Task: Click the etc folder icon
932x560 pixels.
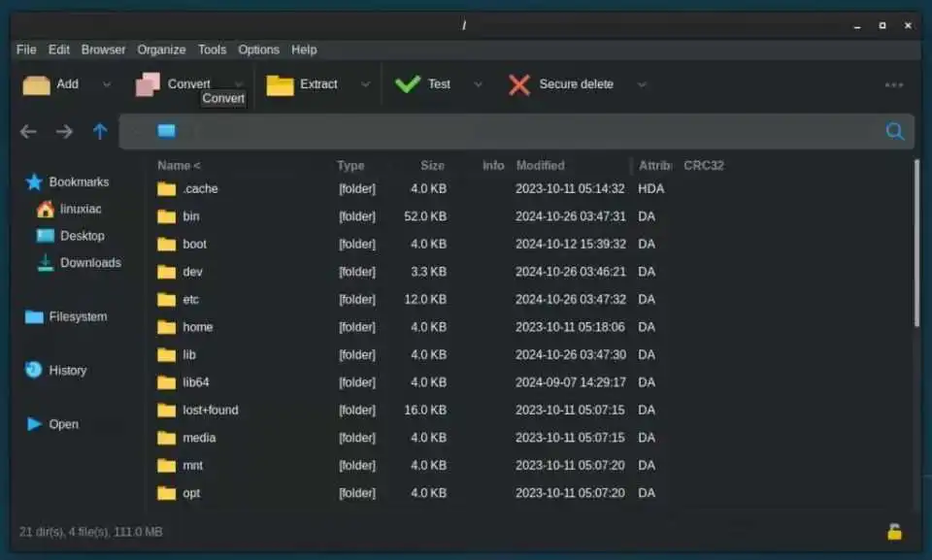Action: point(166,300)
